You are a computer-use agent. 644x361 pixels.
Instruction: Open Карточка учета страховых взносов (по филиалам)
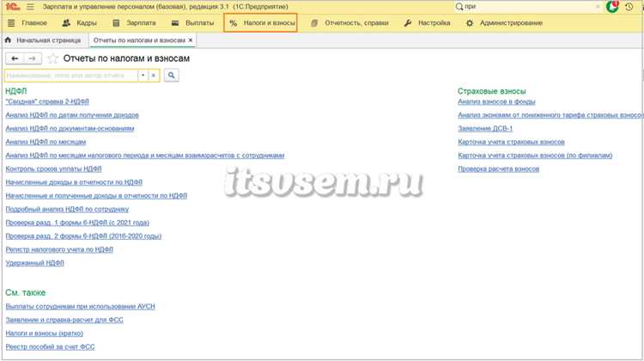point(535,156)
